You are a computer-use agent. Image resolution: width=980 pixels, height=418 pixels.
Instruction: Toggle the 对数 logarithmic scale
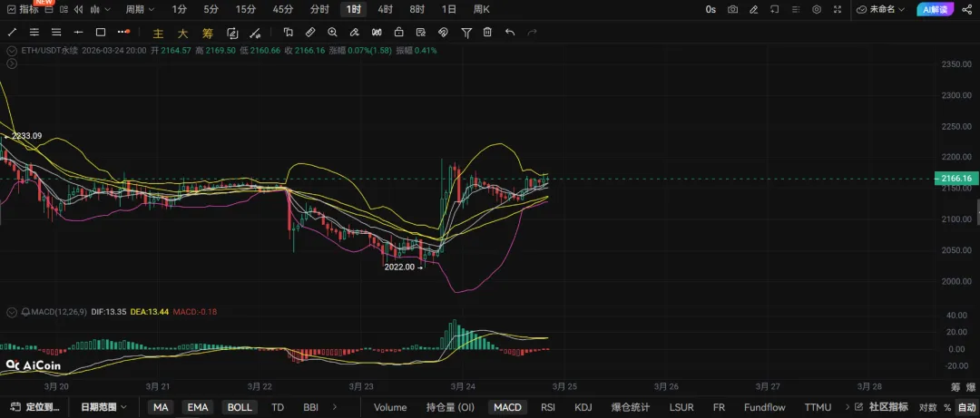[927, 407]
